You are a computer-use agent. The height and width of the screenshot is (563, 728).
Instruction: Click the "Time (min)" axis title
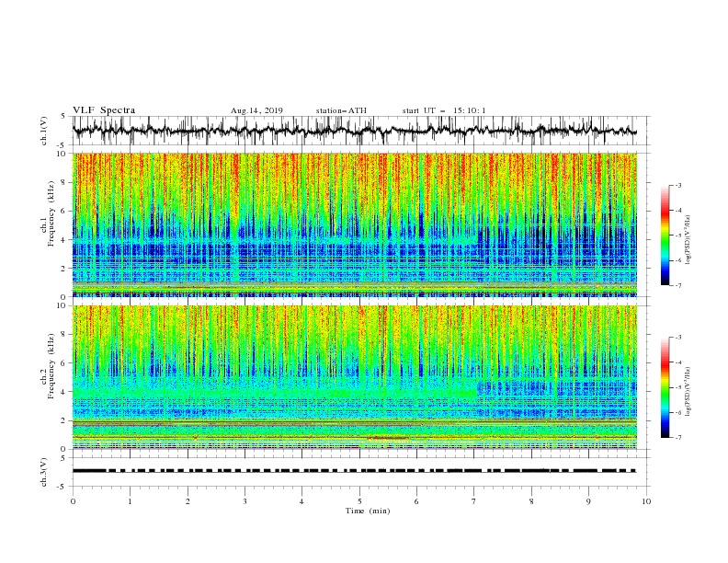368,511
